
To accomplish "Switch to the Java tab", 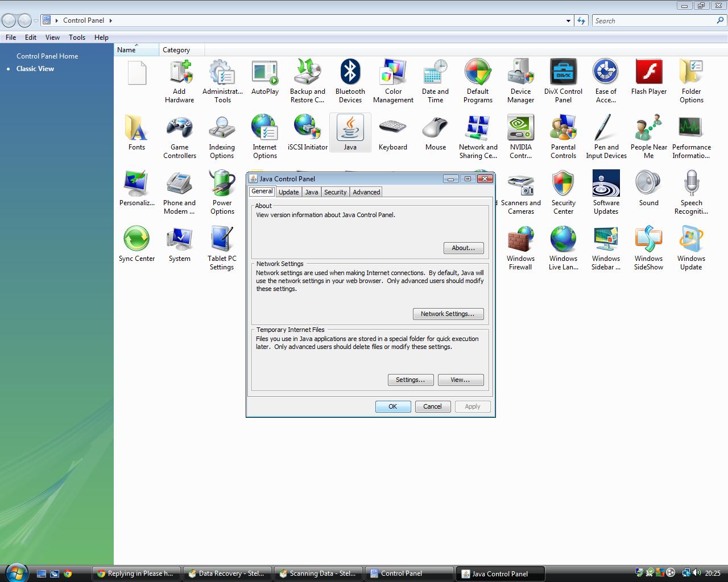I will 312,192.
